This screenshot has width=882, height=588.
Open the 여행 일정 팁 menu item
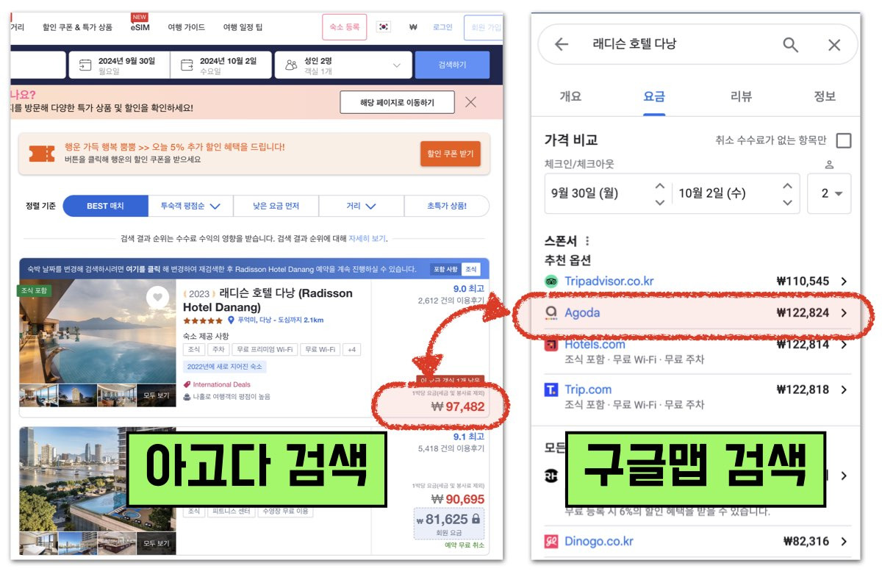pyautogui.click(x=243, y=27)
